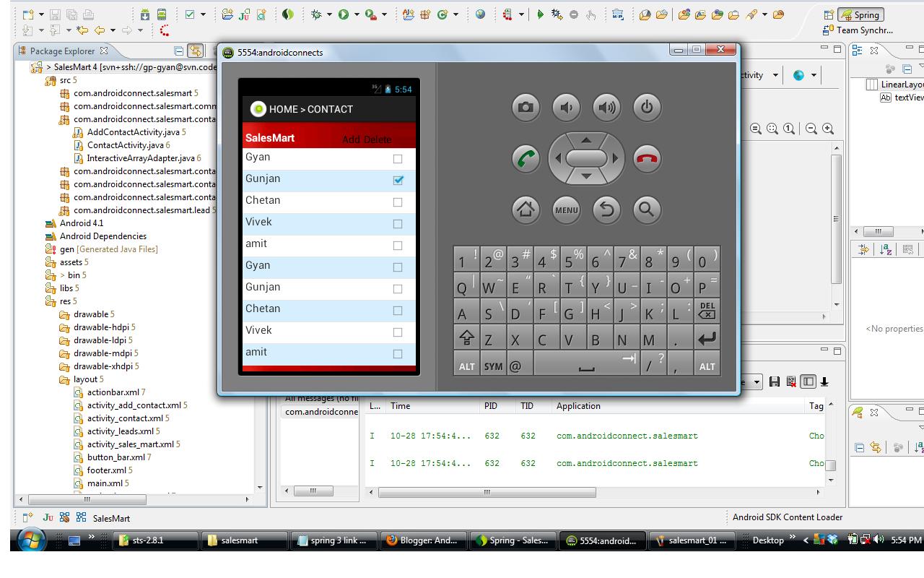Screen dimensions: 924x578
Task: Check the Chetan checkbox below checked Gunjan
Action: click(398, 202)
